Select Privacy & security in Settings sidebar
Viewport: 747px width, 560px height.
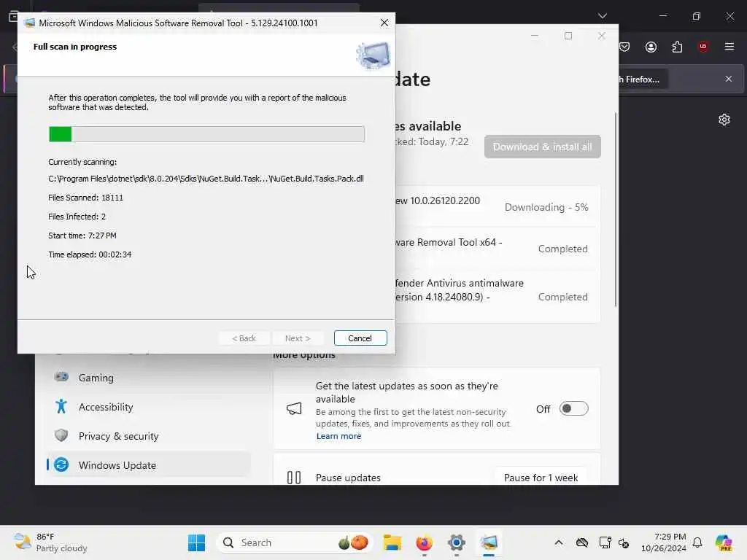click(149, 436)
